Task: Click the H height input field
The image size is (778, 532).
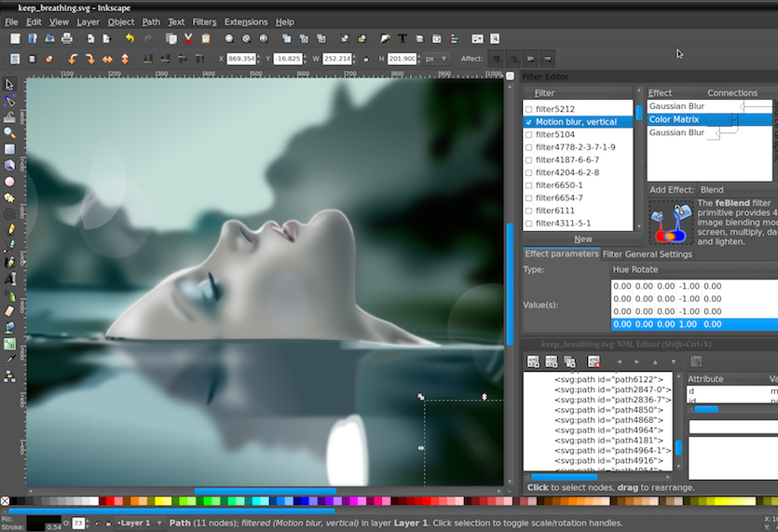Action: (x=402, y=59)
